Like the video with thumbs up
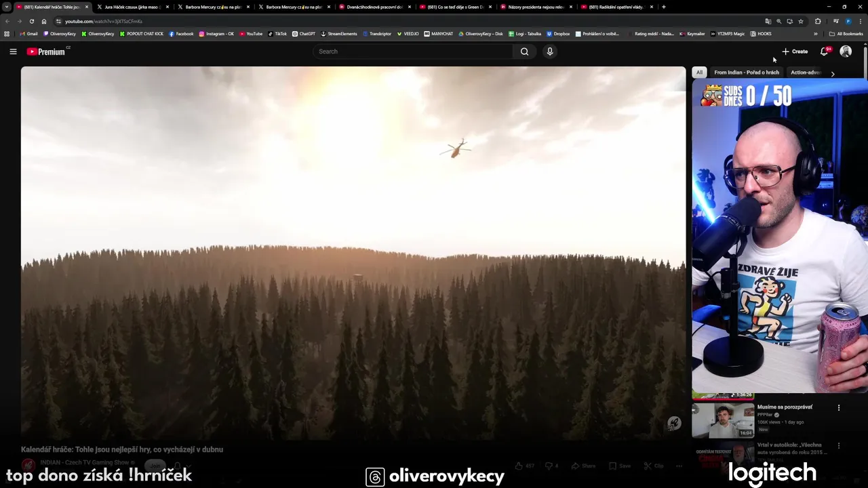The image size is (868, 488). coord(524,466)
